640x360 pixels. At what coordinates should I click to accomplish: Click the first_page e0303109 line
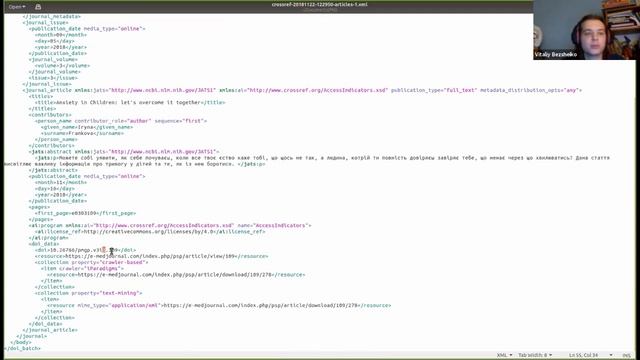[85, 213]
